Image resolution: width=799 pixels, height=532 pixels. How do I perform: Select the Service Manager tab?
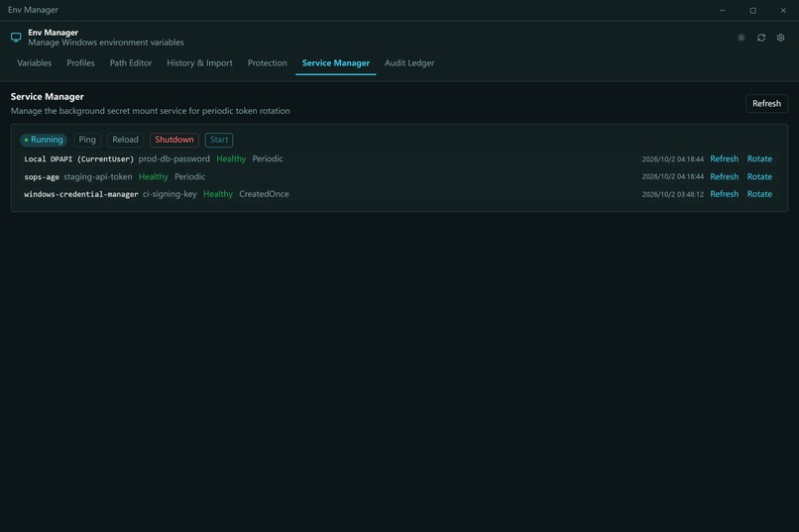click(x=336, y=63)
